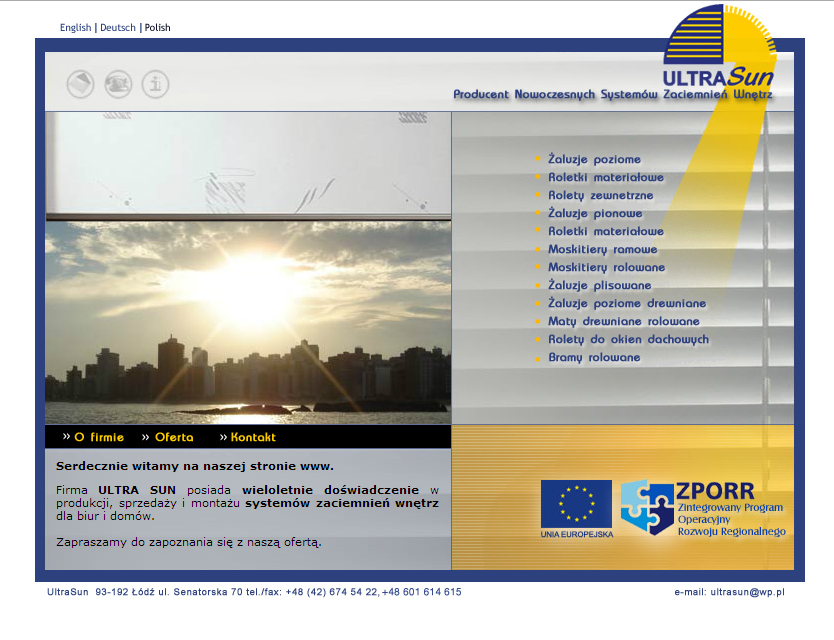
Task: Click the round info 'i' icon
Action: tap(155, 84)
